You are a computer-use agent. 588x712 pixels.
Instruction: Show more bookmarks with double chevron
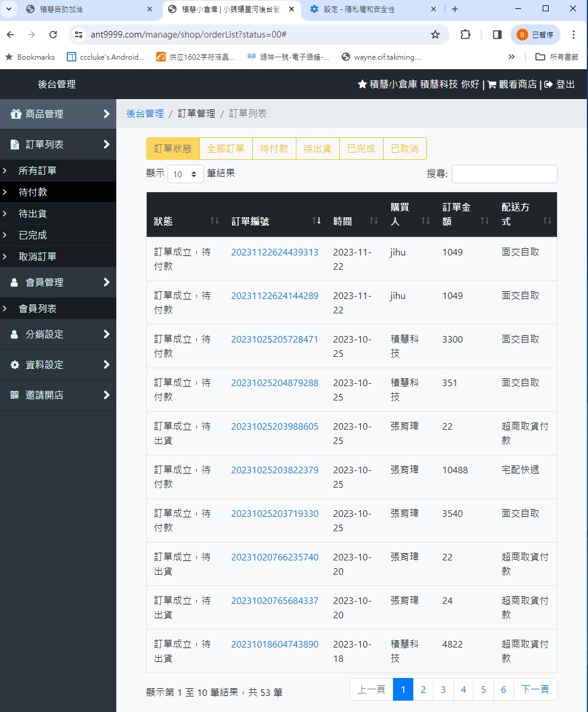tap(511, 57)
